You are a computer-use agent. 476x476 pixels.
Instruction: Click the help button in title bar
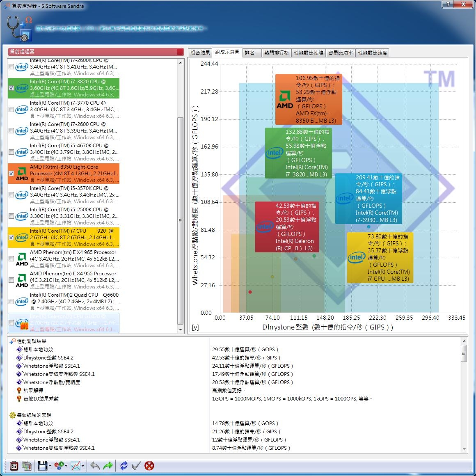(449, 4)
